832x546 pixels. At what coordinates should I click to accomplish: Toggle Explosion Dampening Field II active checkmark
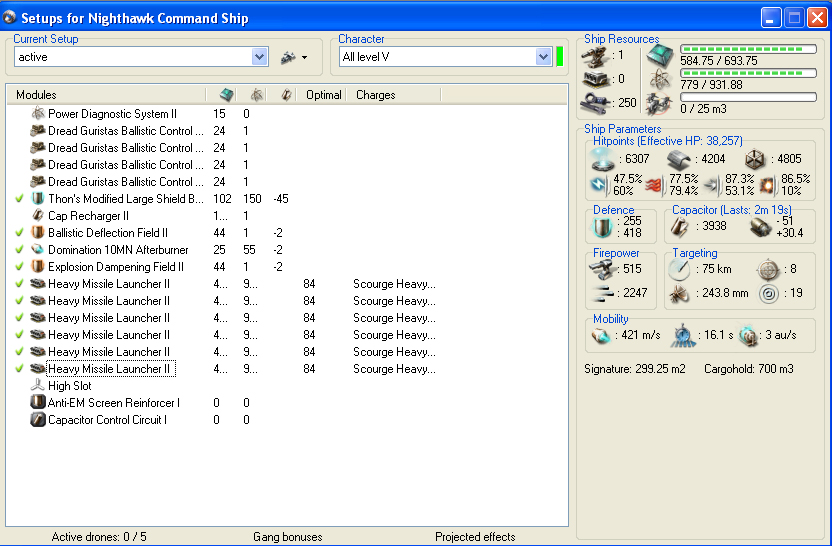(x=20, y=266)
